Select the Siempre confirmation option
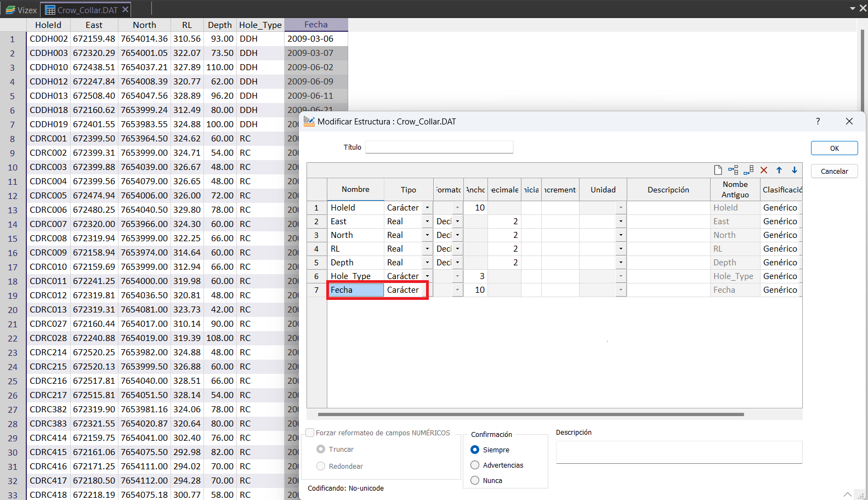Screen dimensions: 868x500 click(x=475, y=450)
